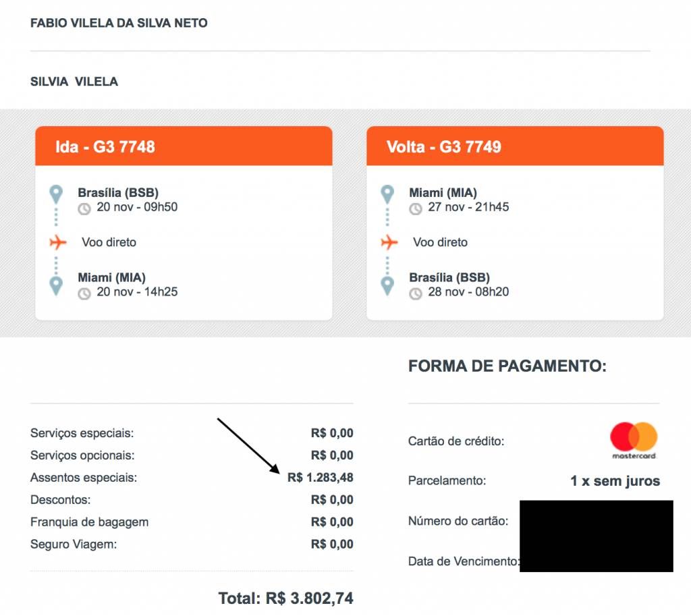Click the Forma de Pagamento heading
This screenshot has height=616, width=691.
507,366
